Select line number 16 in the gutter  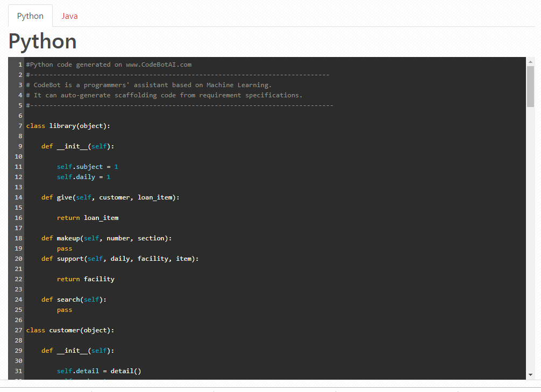tap(18, 217)
